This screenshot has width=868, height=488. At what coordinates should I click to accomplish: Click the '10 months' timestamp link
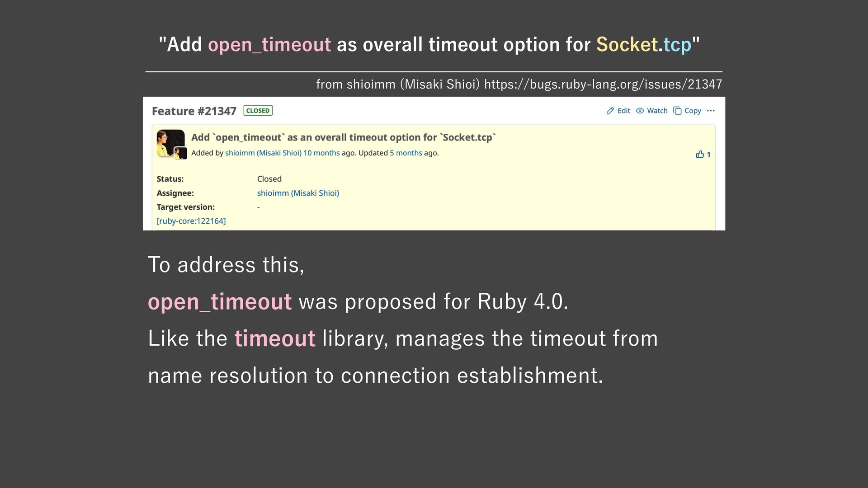321,153
